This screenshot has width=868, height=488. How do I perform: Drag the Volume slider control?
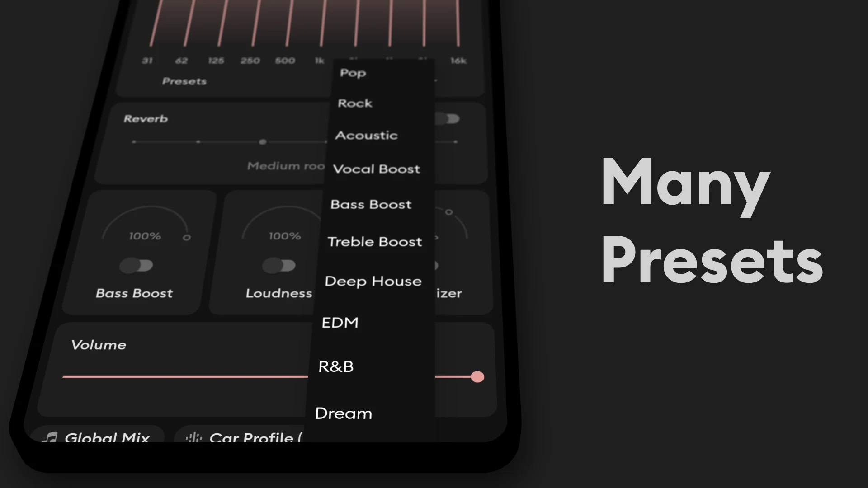(x=477, y=376)
